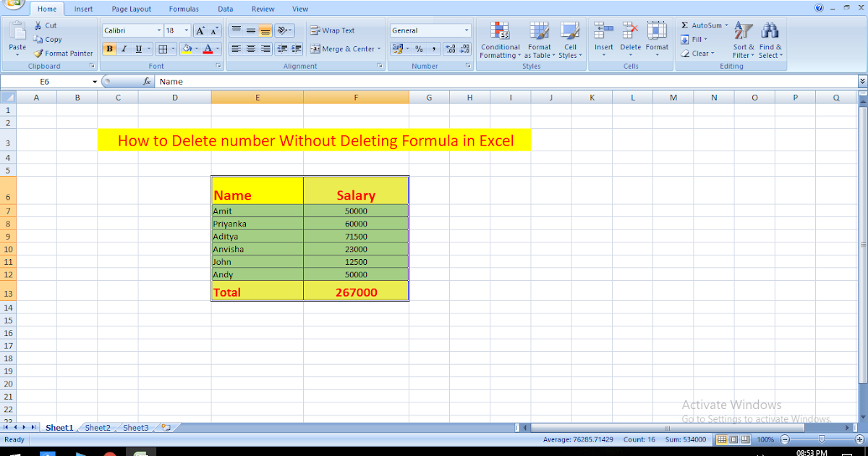Screen dimensions: 868x456
Task: Open Cell Styles gallery
Action: click(570, 31)
